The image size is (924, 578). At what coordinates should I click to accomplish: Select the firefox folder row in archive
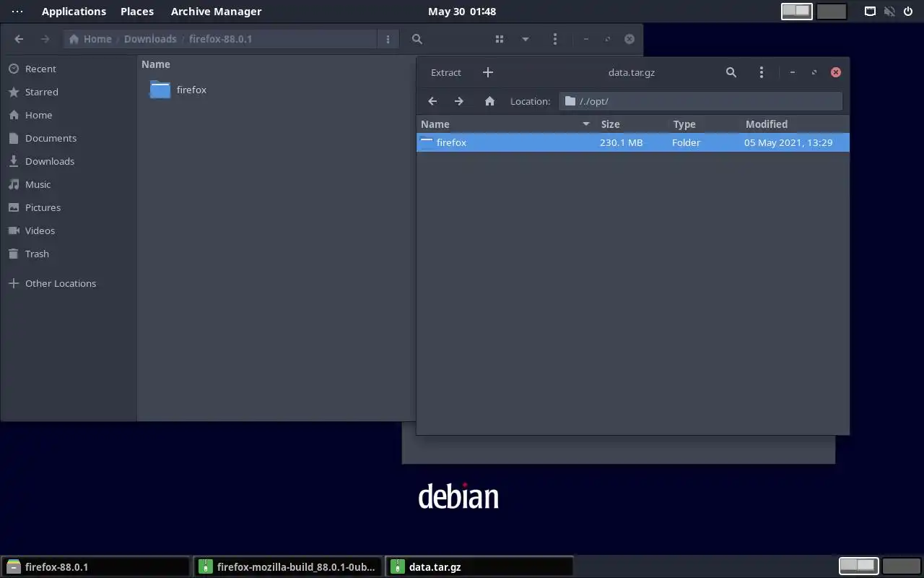tap(632, 142)
